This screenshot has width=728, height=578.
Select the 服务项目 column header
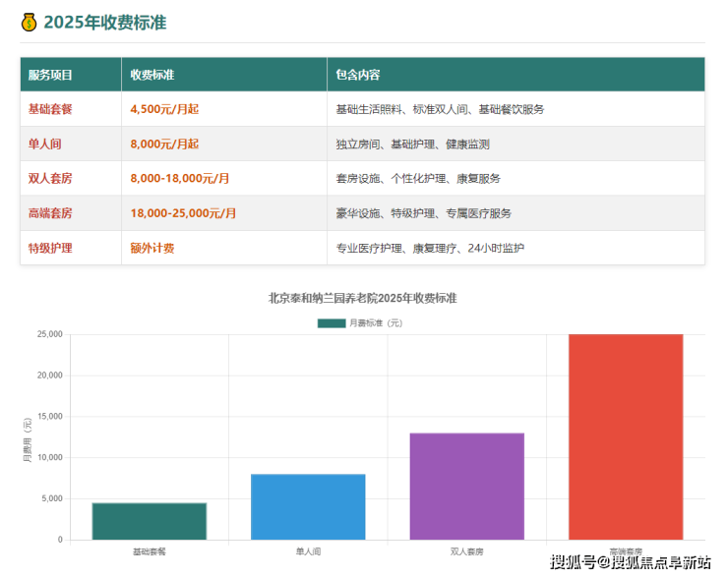coord(50,75)
